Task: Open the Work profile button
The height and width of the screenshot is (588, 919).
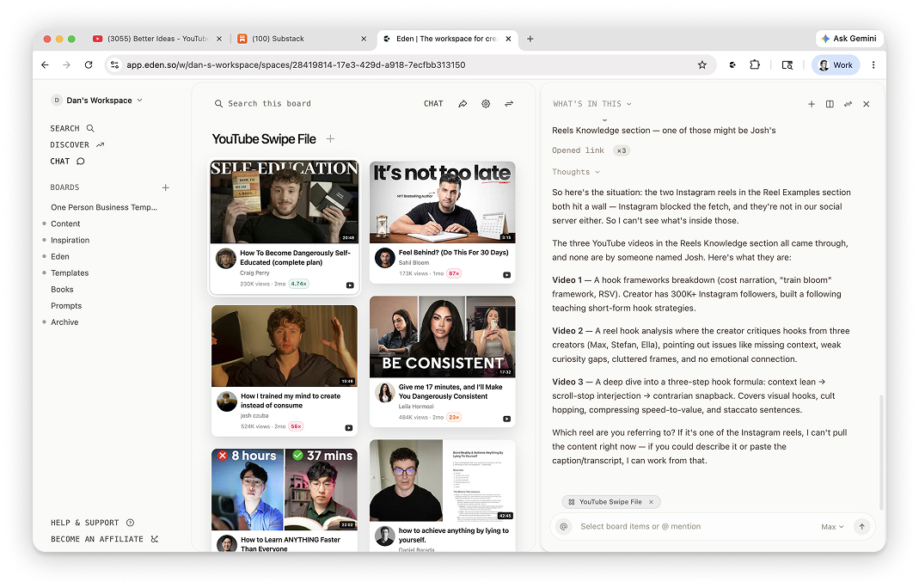Action: tap(836, 65)
